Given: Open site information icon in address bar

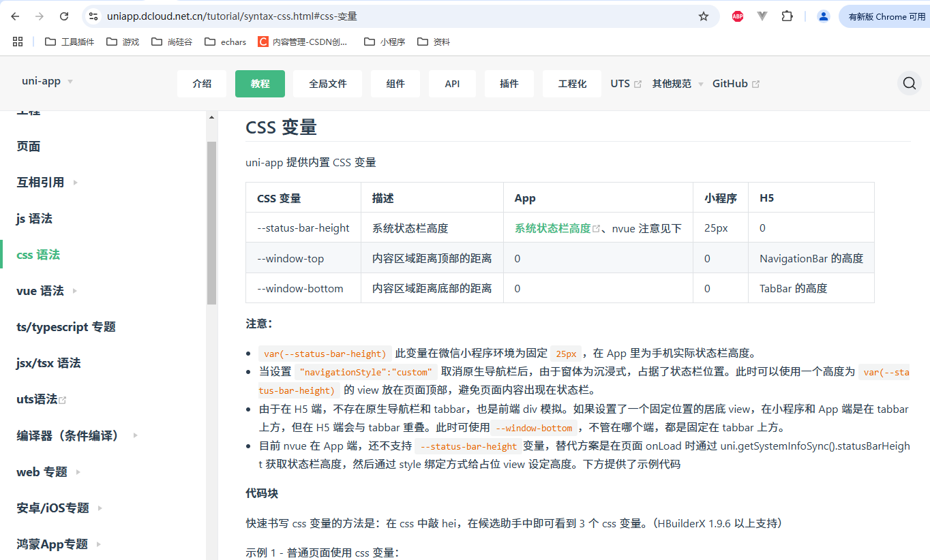Looking at the screenshot, I should click(x=93, y=16).
